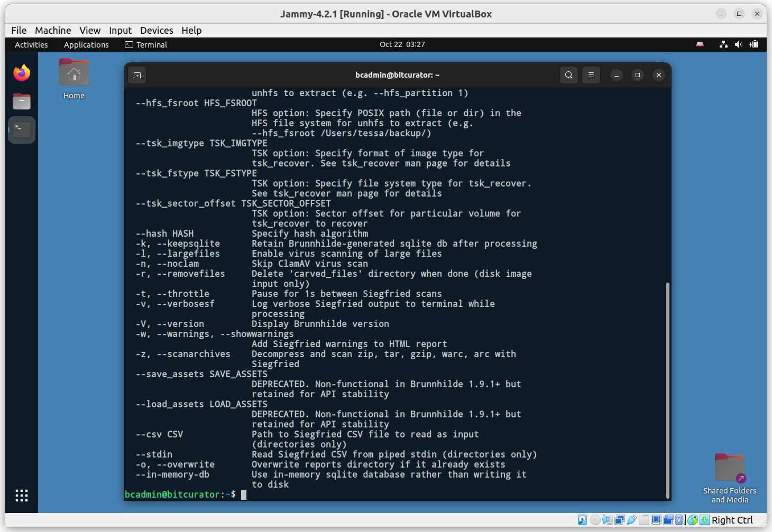
Task: Add a new terminal tab
Action: click(x=137, y=75)
